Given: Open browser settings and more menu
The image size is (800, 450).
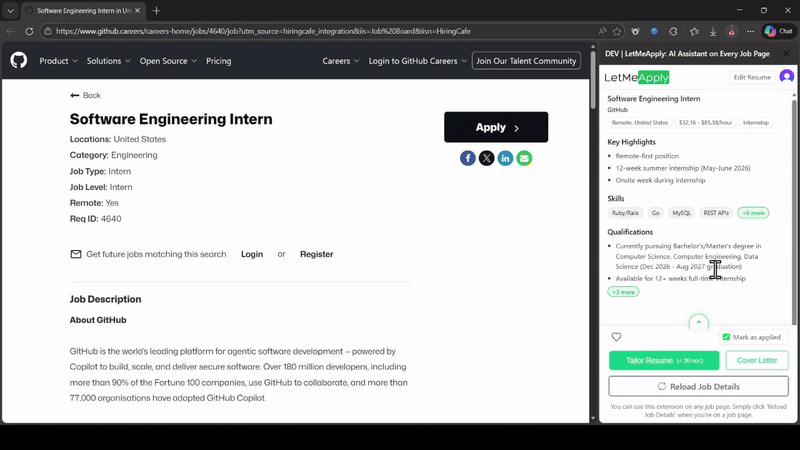Looking at the screenshot, I should [750, 31].
